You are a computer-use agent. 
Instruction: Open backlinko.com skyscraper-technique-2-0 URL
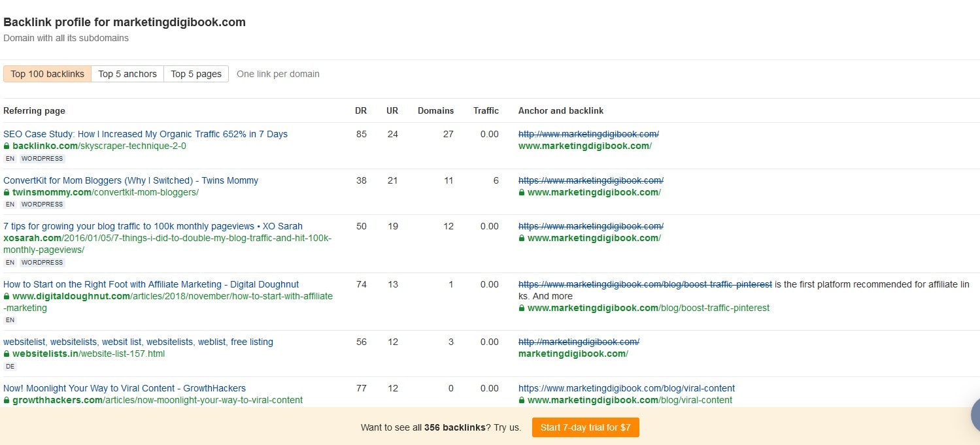coord(99,146)
